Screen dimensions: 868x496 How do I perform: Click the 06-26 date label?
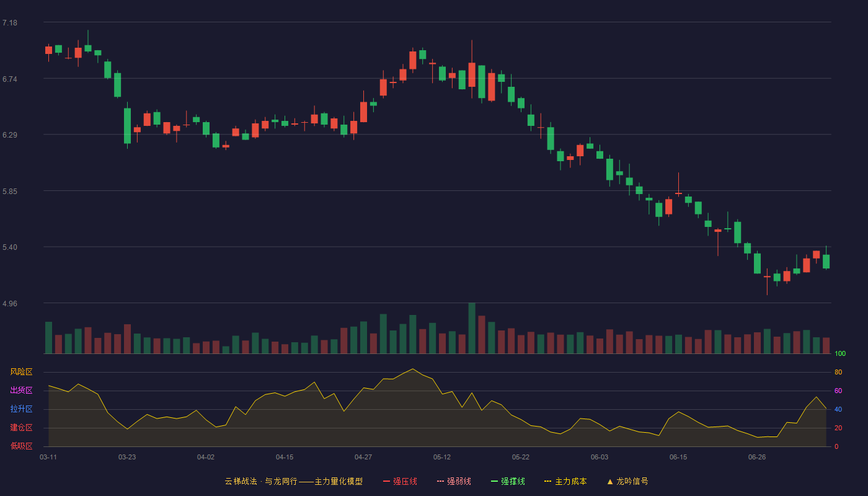pyautogui.click(x=757, y=457)
